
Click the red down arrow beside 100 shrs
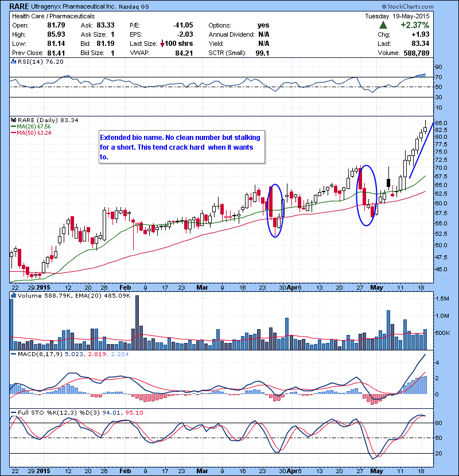click(x=162, y=44)
